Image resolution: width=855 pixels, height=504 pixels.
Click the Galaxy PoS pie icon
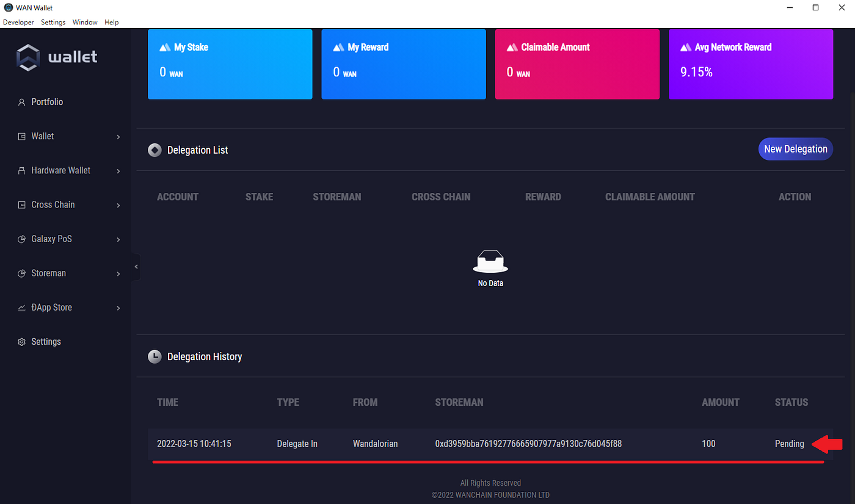click(x=21, y=239)
